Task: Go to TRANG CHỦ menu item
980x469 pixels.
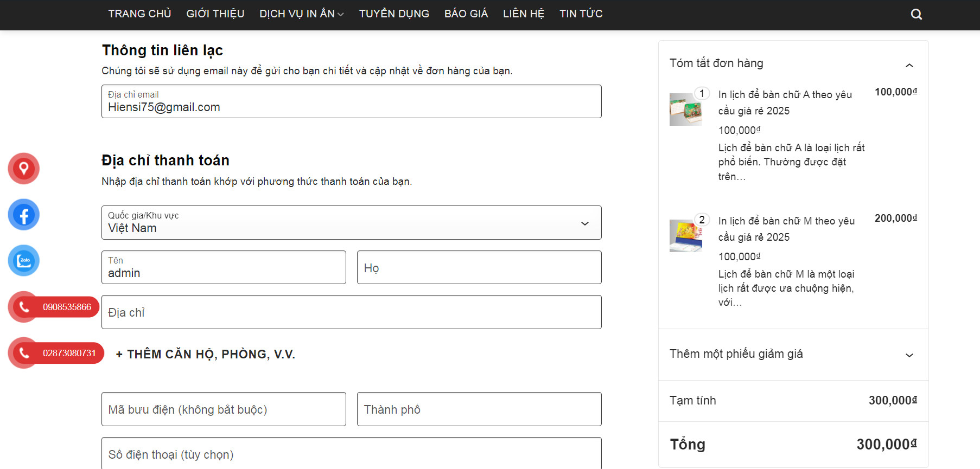Action: tap(139, 14)
